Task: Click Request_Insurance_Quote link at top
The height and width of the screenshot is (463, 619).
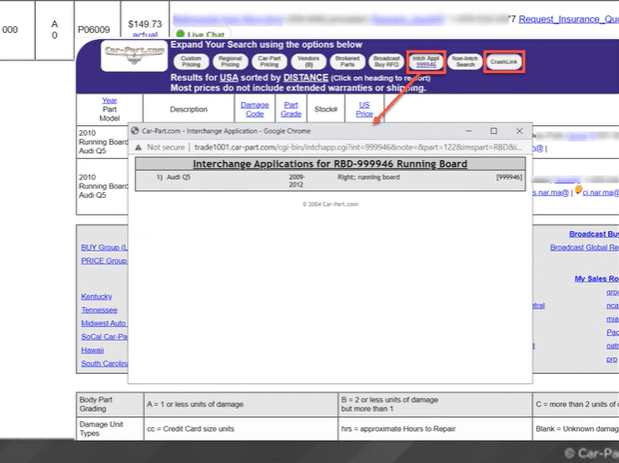Action: click(568, 19)
